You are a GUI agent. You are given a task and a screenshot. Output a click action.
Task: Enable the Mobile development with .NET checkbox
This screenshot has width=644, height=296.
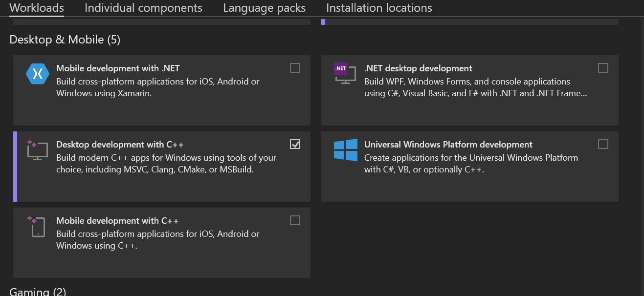pos(295,68)
